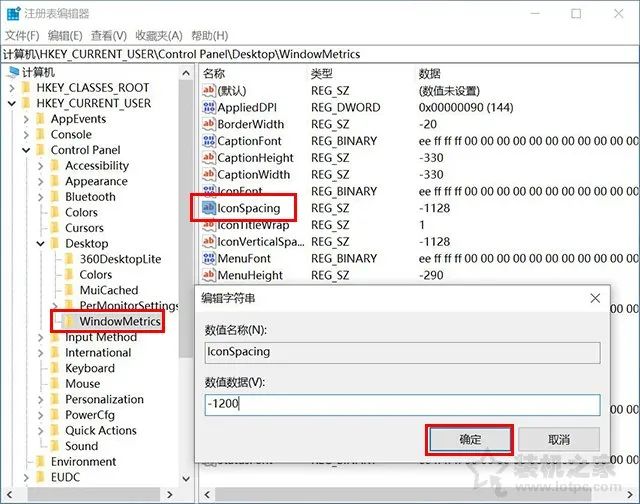640x504 pixels.
Task: Click the values pane horizontal scroll left arrow
Action: [x=207, y=495]
